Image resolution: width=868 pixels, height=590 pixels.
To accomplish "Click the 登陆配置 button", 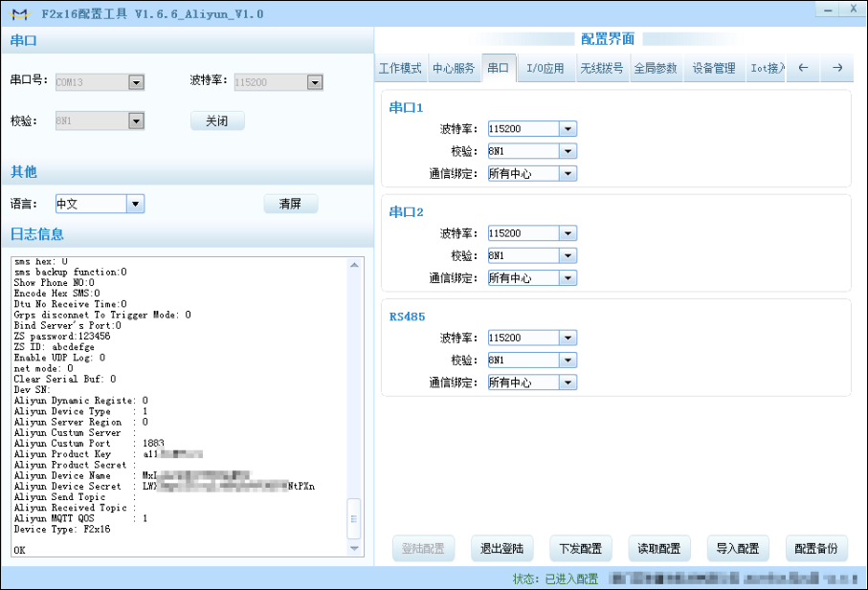I will click(x=423, y=549).
